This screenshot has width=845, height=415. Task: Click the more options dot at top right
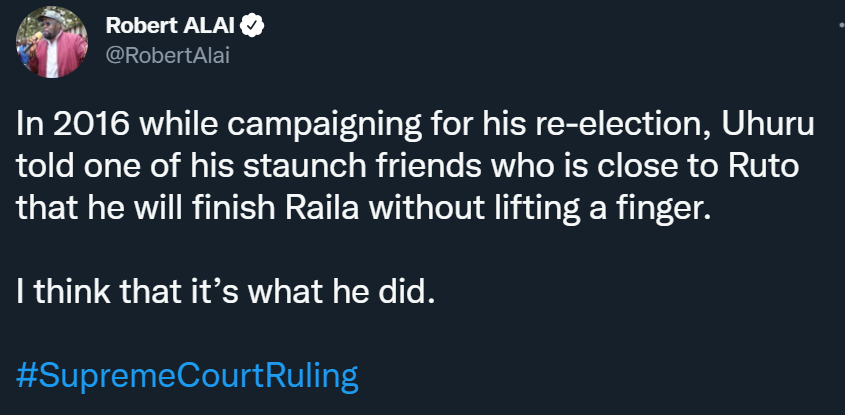pos(825,31)
